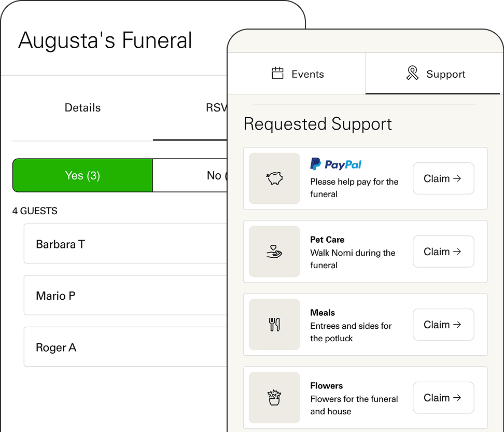This screenshot has height=432, width=504.
Task: Claim the PayPal funeral payment request
Action: click(x=443, y=178)
